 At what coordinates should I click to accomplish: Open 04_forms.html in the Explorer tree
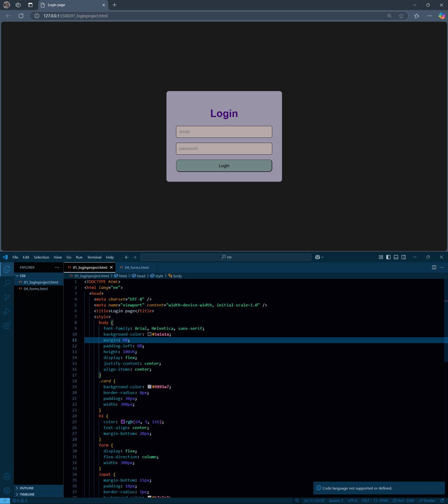point(39,289)
